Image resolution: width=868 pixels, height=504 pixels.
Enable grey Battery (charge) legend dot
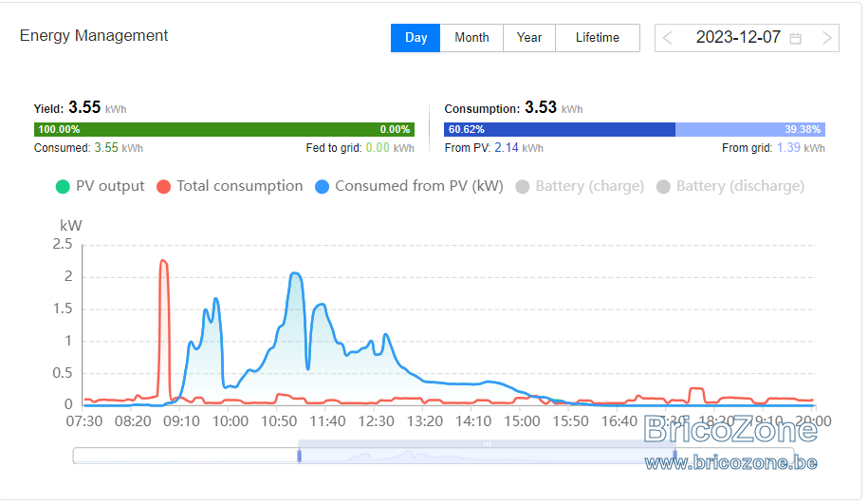pyautogui.click(x=523, y=187)
